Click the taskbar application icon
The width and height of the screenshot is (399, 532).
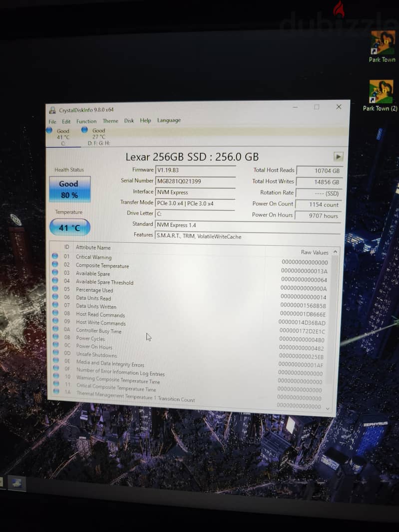click(16, 483)
